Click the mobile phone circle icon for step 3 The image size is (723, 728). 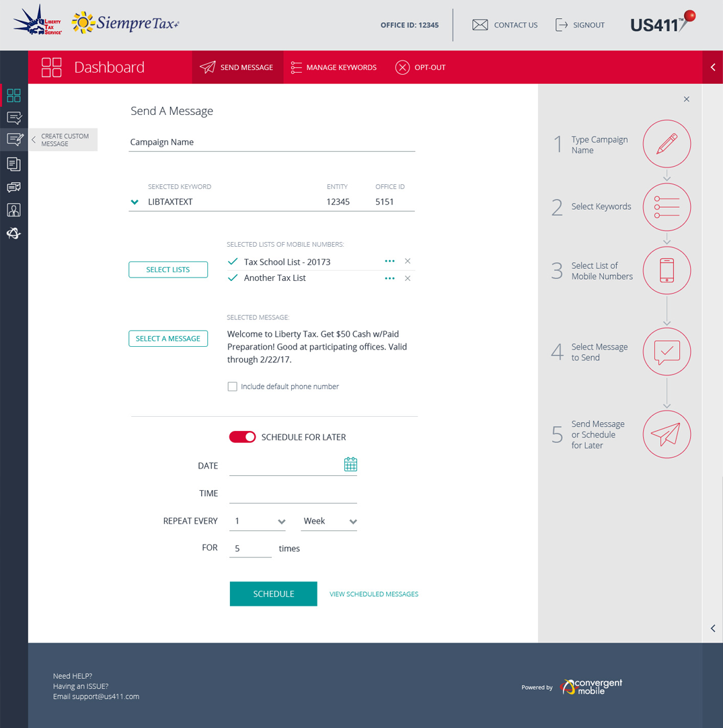(x=667, y=270)
